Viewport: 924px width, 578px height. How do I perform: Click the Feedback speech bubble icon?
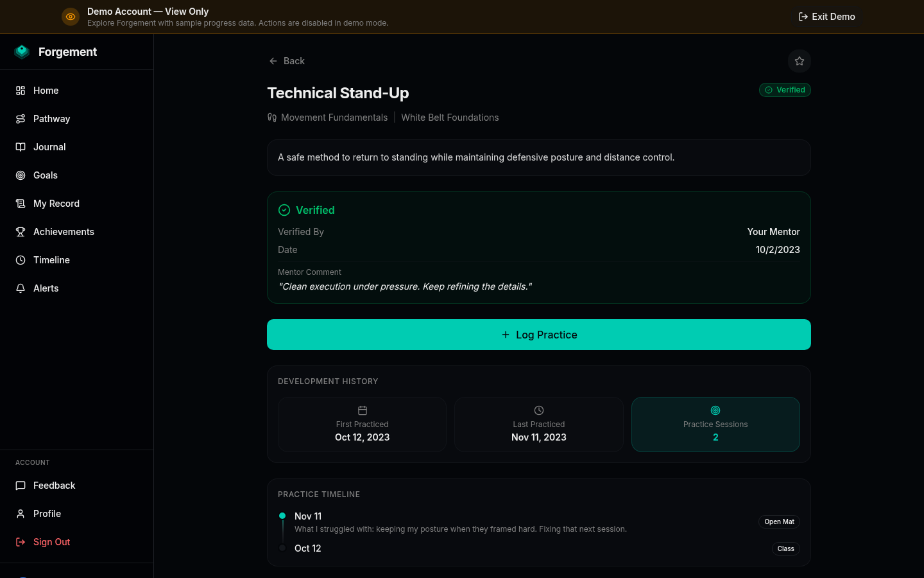21,486
